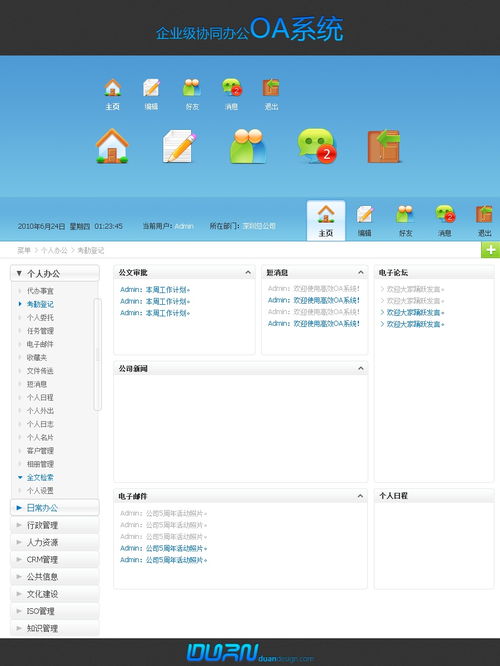Open the large message bubble with badge
Image resolution: width=500 pixels, height=666 pixels.
pyautogui.click(x=316, y=146)
